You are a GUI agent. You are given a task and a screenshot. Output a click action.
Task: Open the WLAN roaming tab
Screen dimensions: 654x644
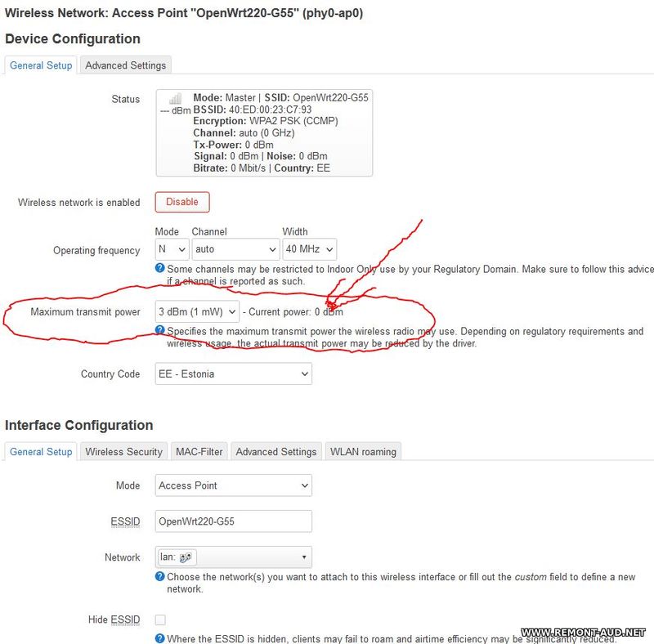click(363, 452)
